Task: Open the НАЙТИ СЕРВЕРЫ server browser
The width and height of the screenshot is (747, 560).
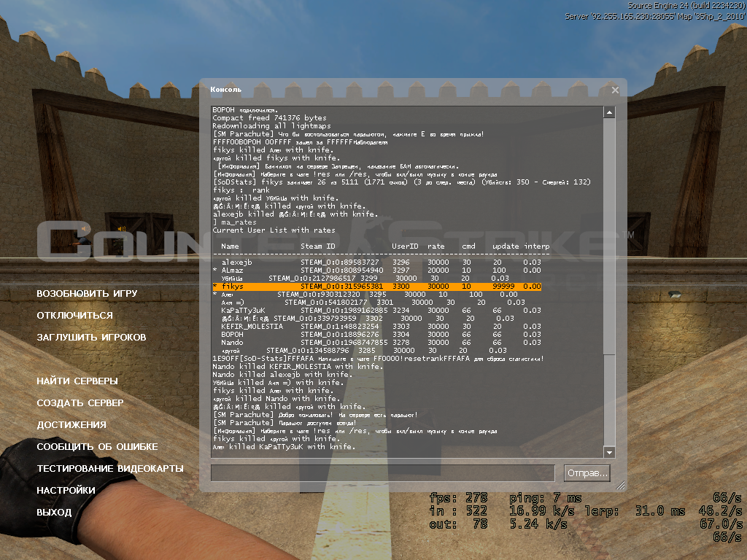Action: coord(77,381)
